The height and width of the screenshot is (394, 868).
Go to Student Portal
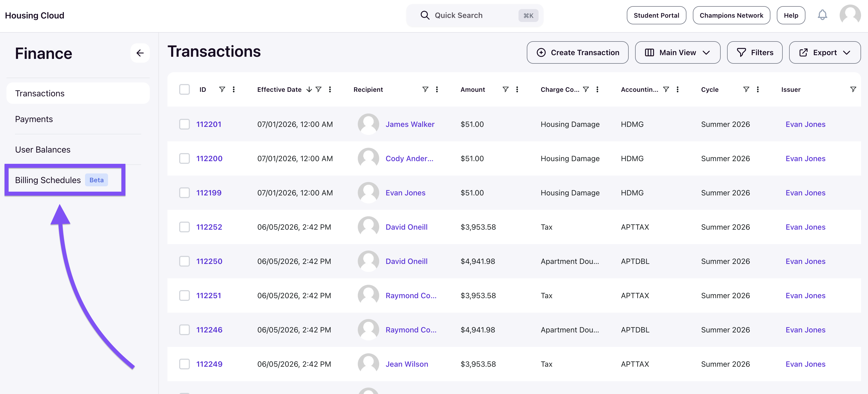(x=656, y=16)
